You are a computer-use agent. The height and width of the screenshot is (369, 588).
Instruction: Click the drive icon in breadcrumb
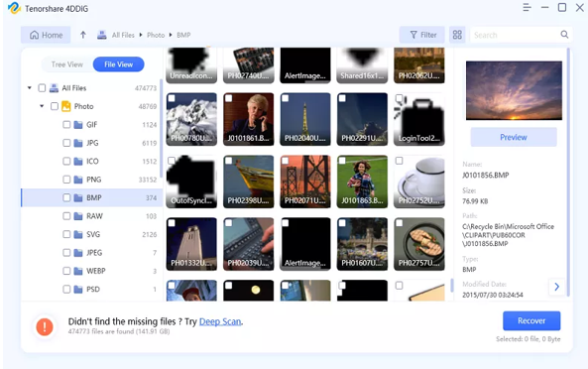[x=101, y=35]
